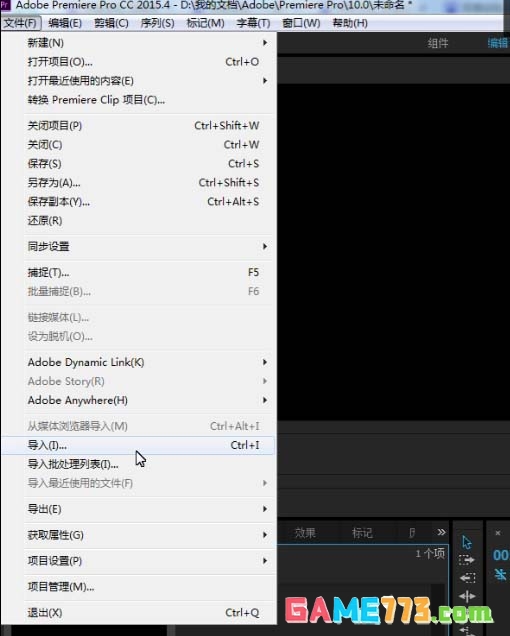The image size is (510, 636).
Task: Select the Ripple Edit tool
Action: [x=467, y=596]
